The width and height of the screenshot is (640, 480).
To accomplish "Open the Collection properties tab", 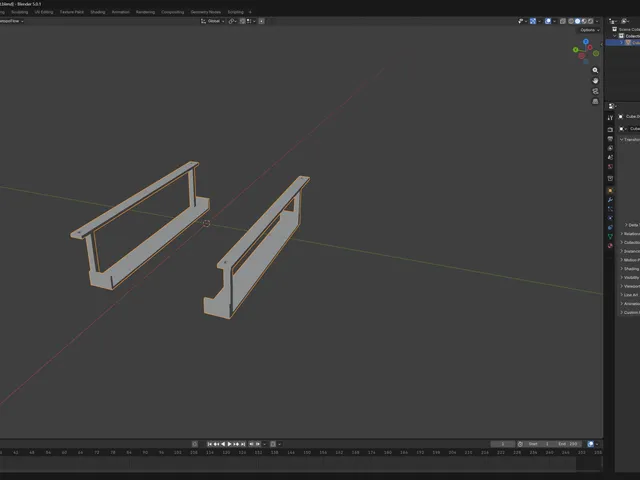I will (610, 178).
